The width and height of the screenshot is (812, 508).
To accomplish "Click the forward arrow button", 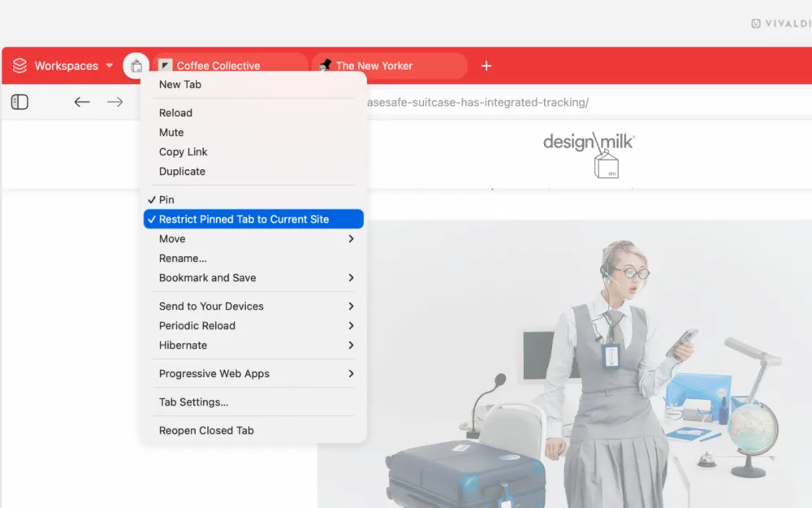I will tap(115, 102).
